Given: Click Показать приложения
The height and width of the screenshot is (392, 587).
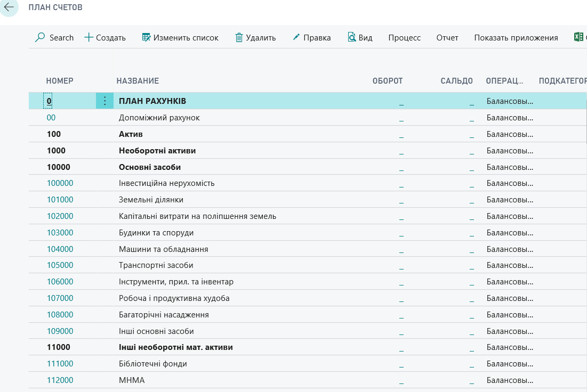Looking at the screenshot, I should pyautogui.click(x=516, y=38).
